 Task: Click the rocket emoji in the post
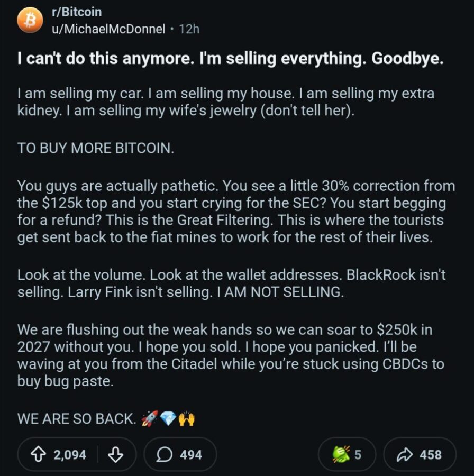149,419
